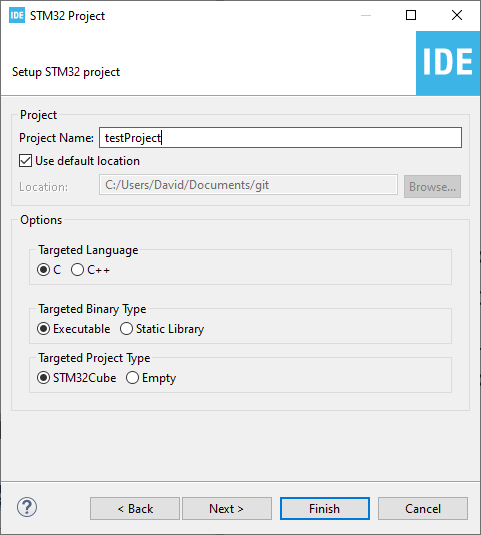
Task: Focus the Project Name text field
Action: (280, 138)
